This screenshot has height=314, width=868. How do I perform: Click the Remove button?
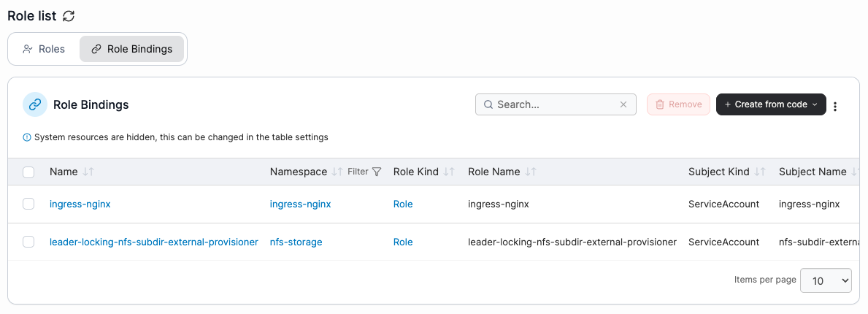click(679, 104)
